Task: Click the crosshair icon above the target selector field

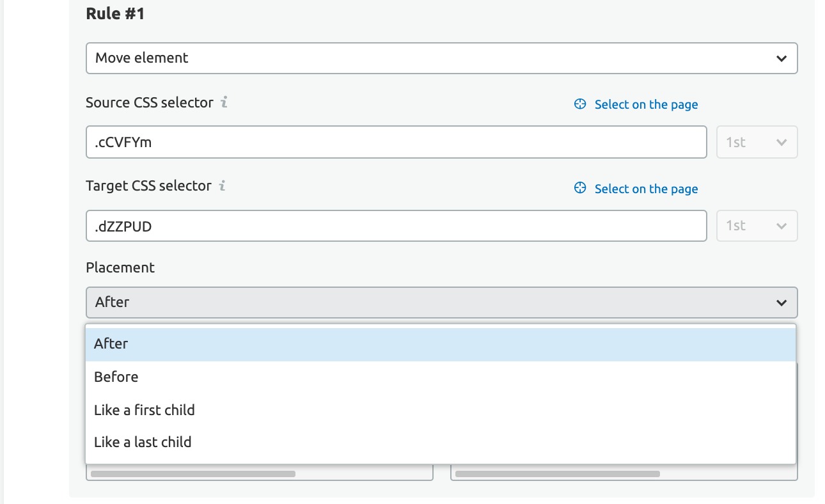Action: pyautogui.click(x=580, y=188)
